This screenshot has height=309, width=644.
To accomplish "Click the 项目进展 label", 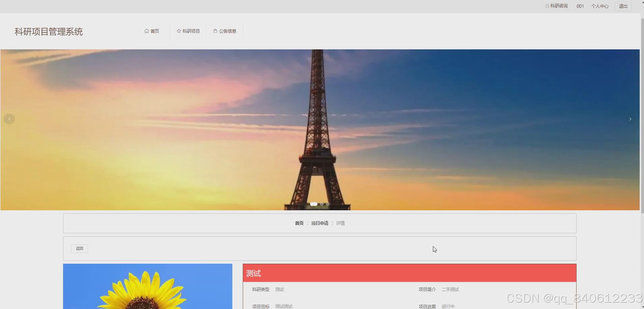I will pos(427,306).
